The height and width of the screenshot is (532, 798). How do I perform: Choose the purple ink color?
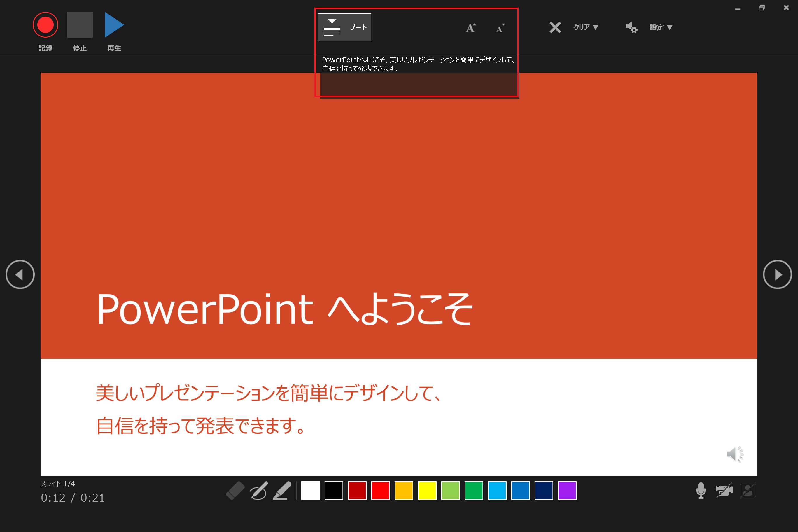point(567,491)
